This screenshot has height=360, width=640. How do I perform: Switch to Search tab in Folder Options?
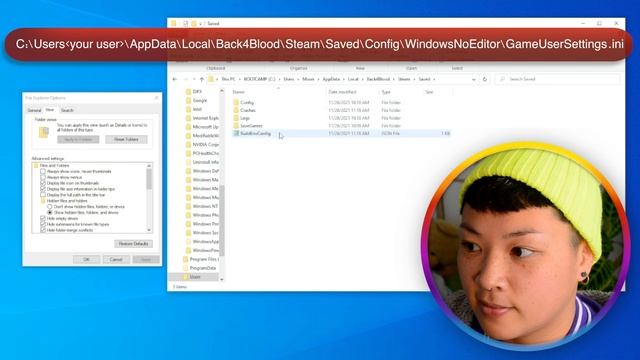point(67,110)
